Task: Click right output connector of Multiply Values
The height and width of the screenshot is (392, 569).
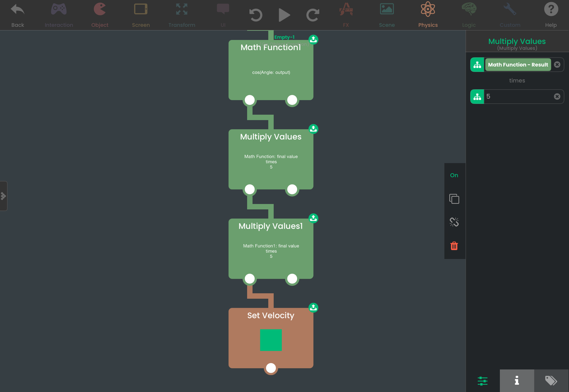Action: pyautogui.click(x=292, y=189)
